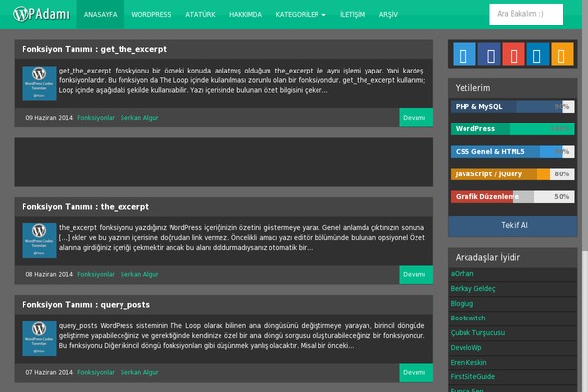The height and width of the screenshot is (392, 588).
Task: Open the Bootswitch friend link
Action: [468, 318]
